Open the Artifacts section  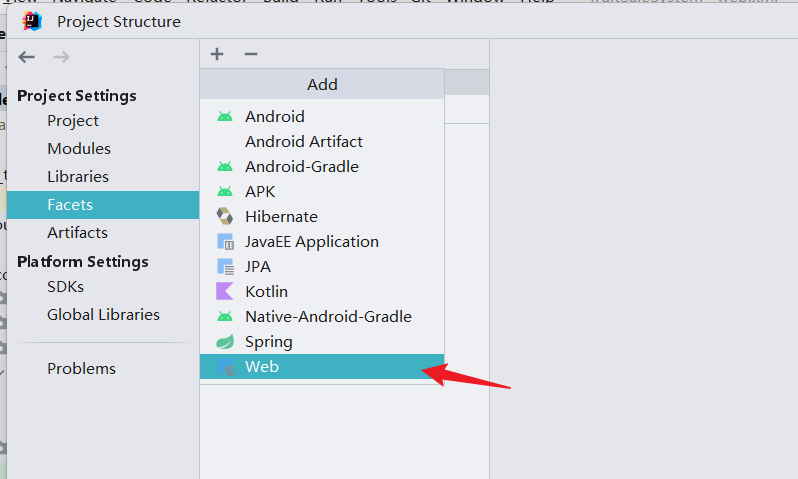(77, 233)
